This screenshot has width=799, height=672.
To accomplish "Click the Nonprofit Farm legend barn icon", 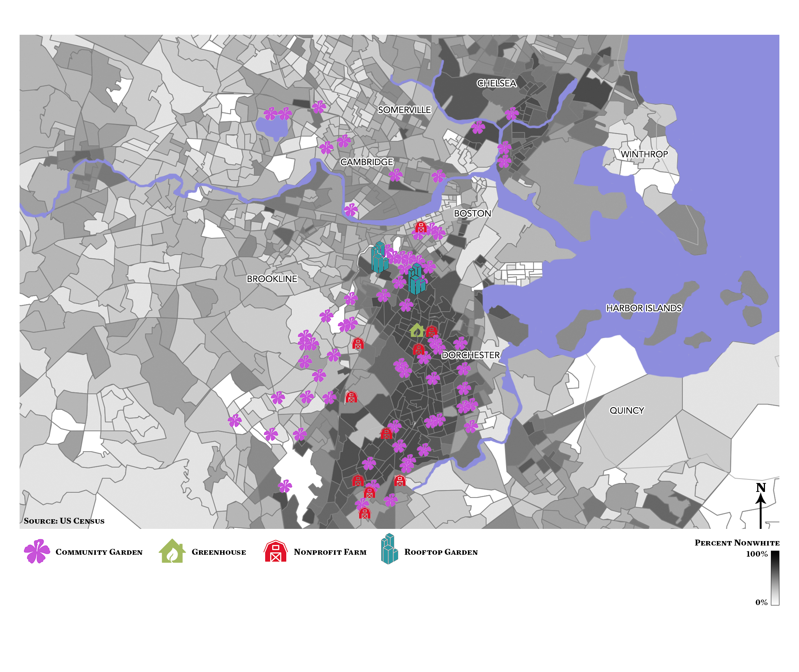I will [275, 551].
